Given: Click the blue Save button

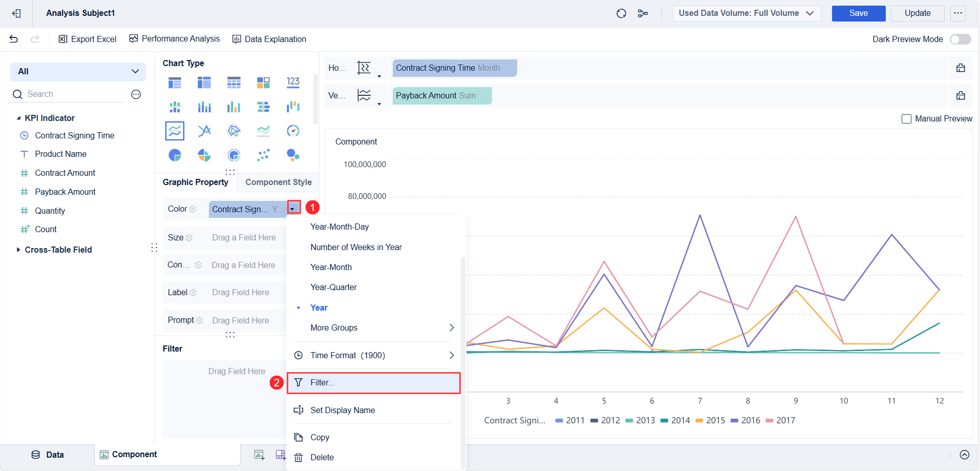Looking at the screenshot, I should pos(858,13).
